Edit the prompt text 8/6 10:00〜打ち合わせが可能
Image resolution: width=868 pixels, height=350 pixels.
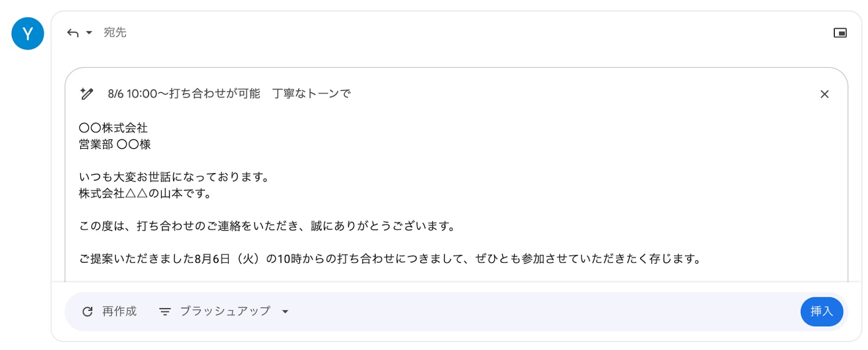(184, 94)
